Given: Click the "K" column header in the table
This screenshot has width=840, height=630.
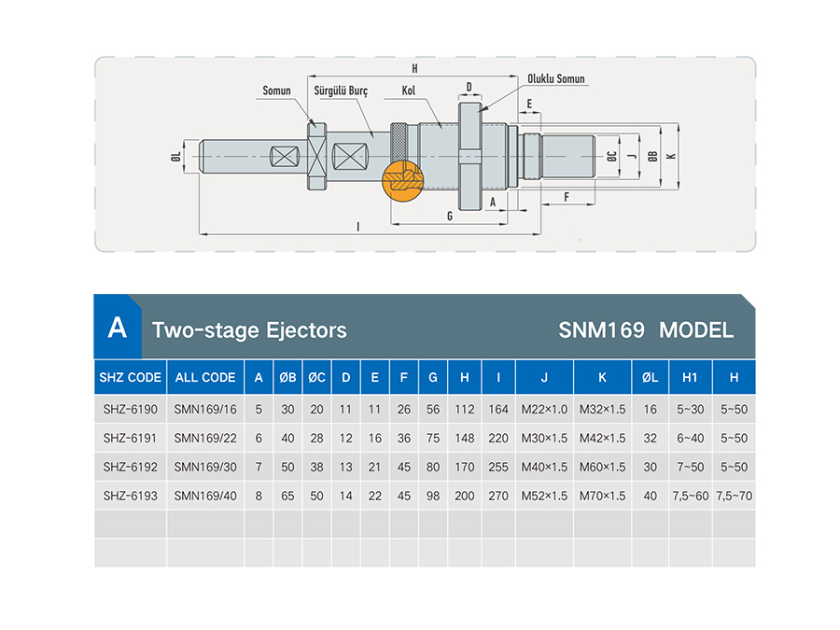Looking at the screenshot, I should pos(602,377).
